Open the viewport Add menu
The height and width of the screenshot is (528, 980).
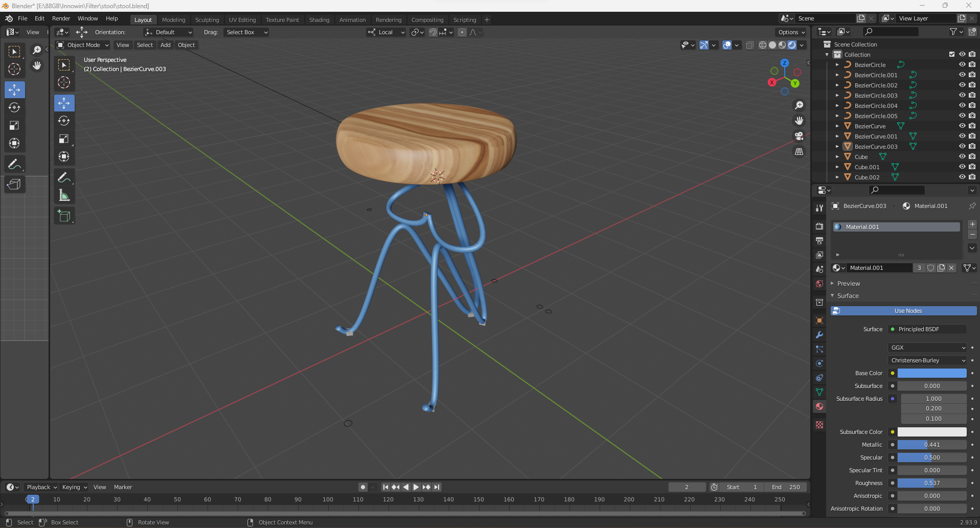point(165,45)
